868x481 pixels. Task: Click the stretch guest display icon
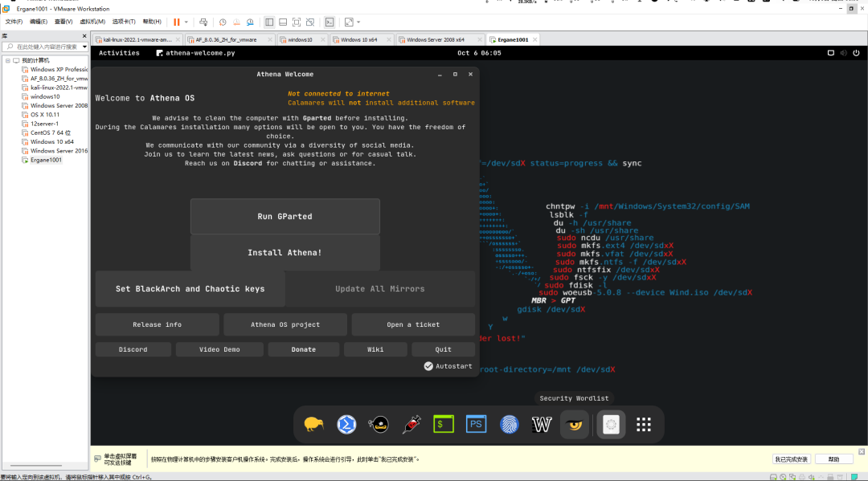[x=349, y=22]
